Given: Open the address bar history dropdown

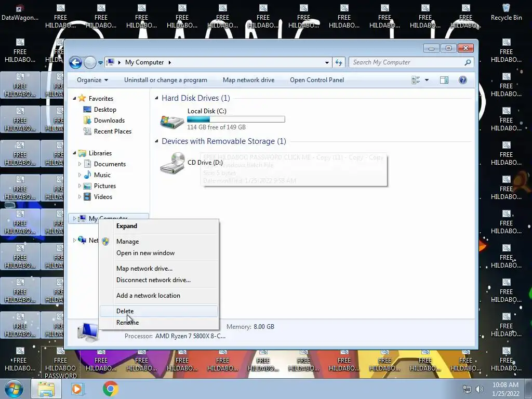Looking at the screenshot, I should click(x=327, y=63).
